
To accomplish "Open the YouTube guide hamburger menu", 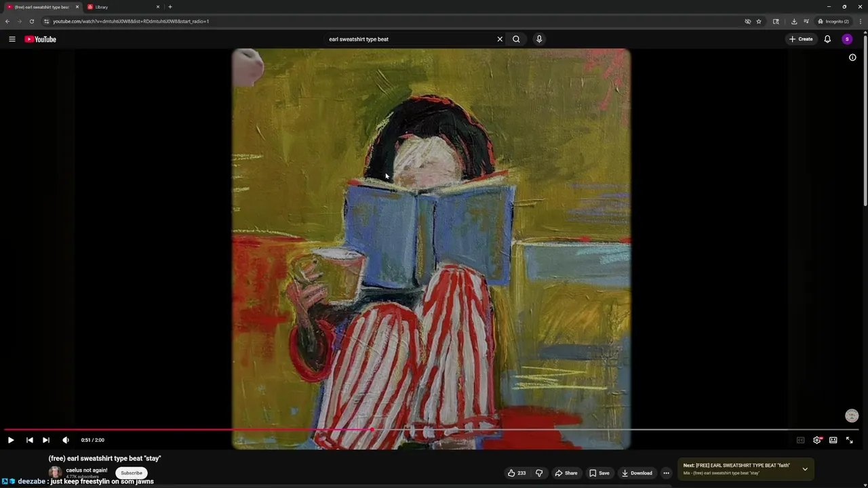I will [12, 39].
